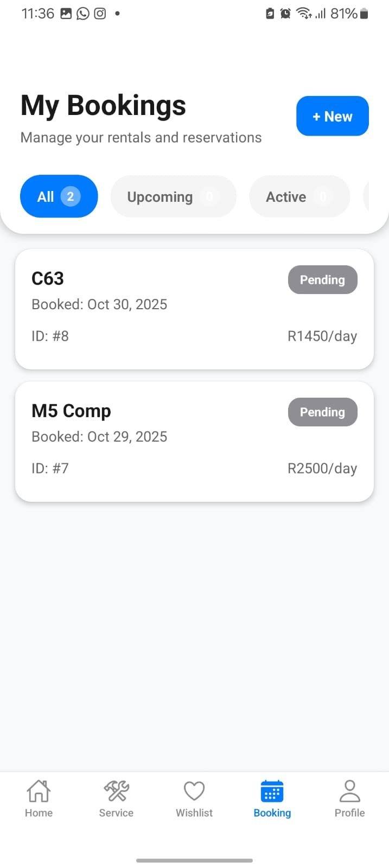Tap the alarm clock status icon
Image resolution: width=389 pixels, height=868 pixels.
coord(285,14)
